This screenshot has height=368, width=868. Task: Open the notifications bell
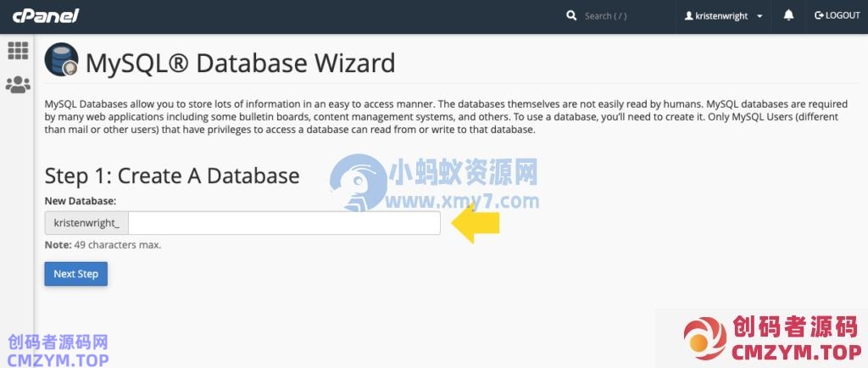coord(789,16)
